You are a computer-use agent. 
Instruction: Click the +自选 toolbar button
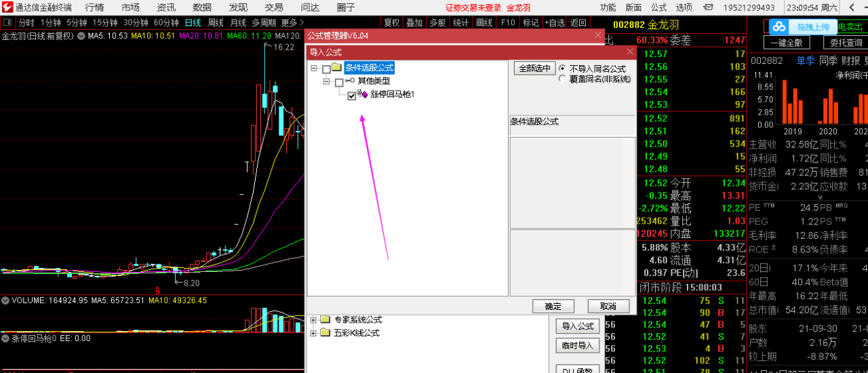554,22
